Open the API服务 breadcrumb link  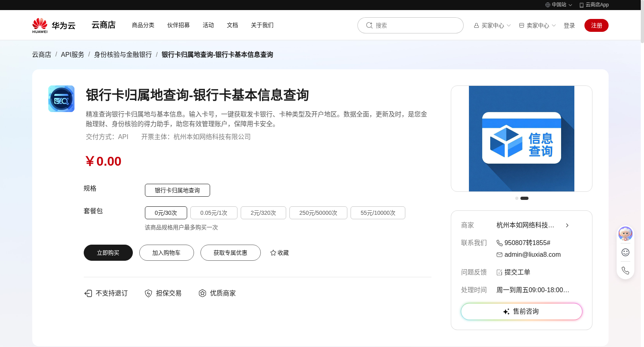[x=72, y=54]
